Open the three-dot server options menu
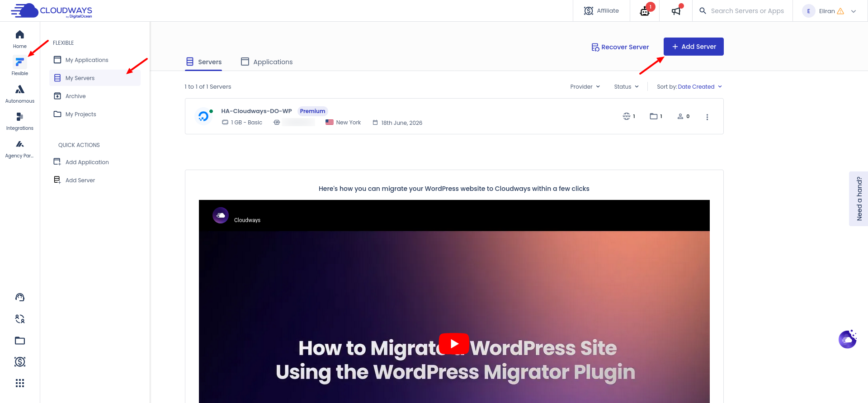 707,117
